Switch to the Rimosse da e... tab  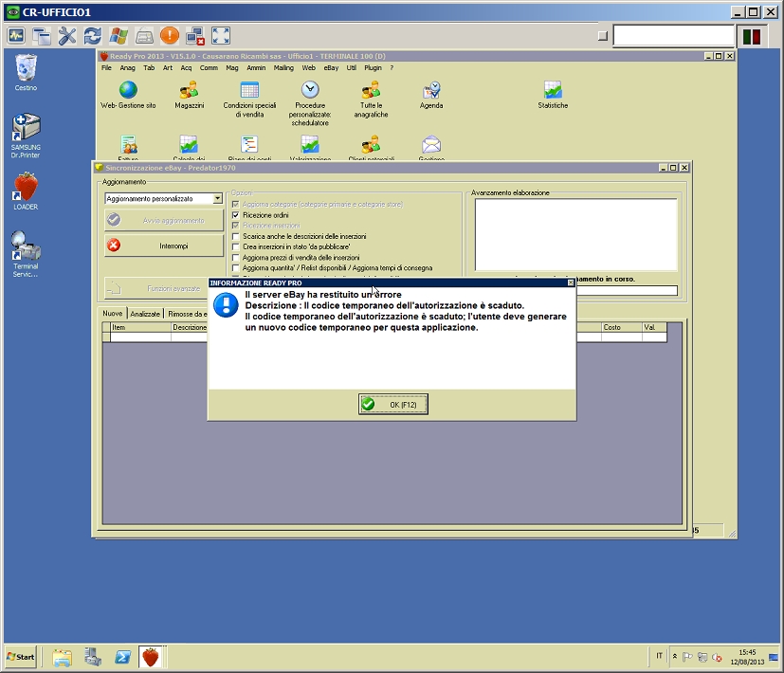point(187,314)
